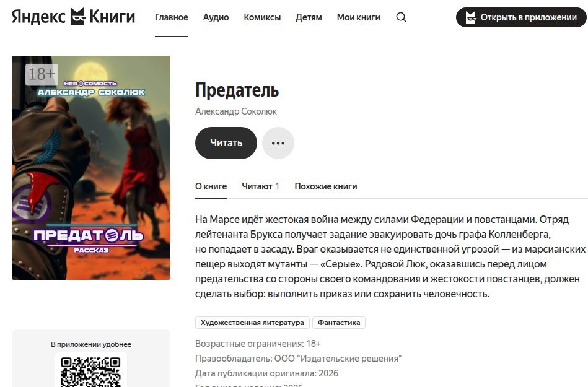Click the cat icon in Открыть в приложении
The height and width of the screenshot is (387, 588).
coord(471,17)
